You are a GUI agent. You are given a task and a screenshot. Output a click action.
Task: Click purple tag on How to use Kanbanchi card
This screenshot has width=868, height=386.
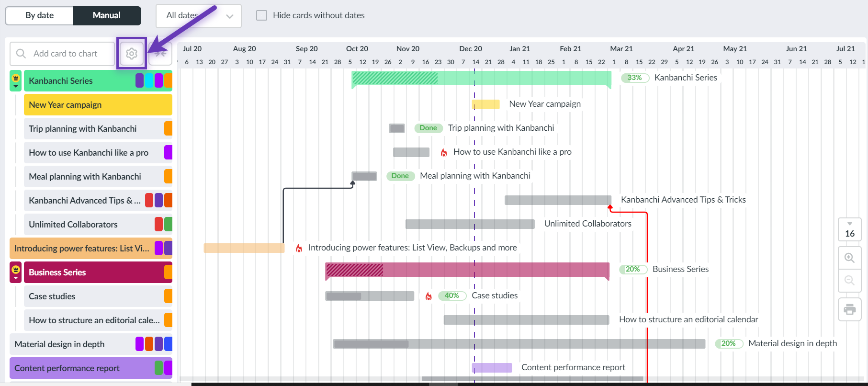click(x=169, y=152)
